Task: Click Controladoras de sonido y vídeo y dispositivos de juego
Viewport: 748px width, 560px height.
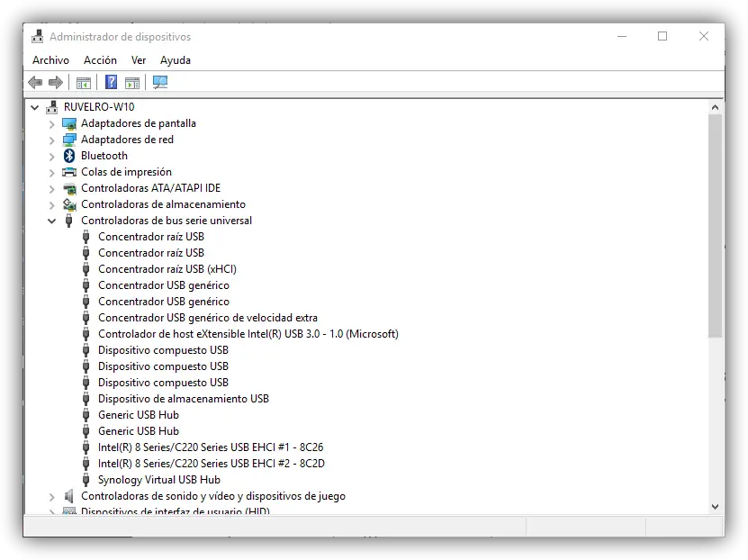Action: tap(212, 496)
